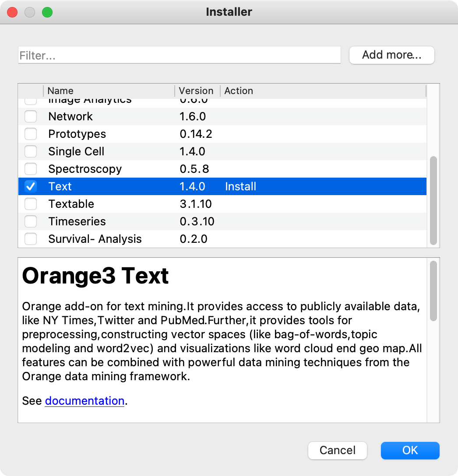The image size is (458, 476).
Task: Check the Prototypes add-on checkbox
Action: coord(31,134)
